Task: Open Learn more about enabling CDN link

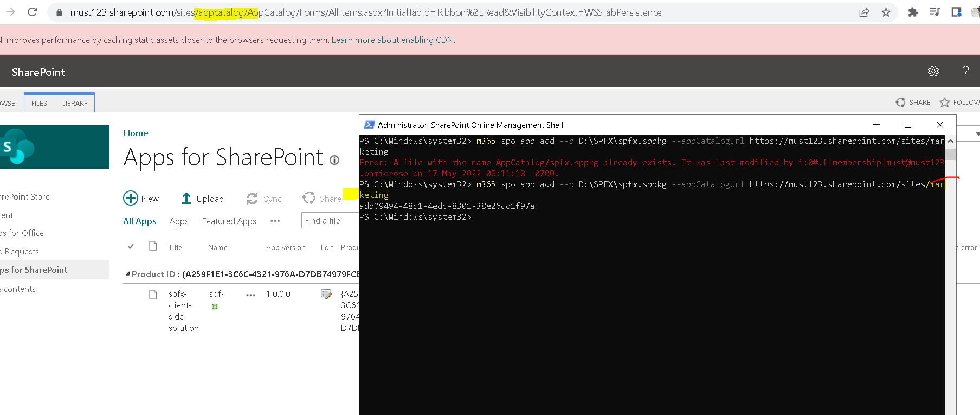Action: click(x=393, y=40)
